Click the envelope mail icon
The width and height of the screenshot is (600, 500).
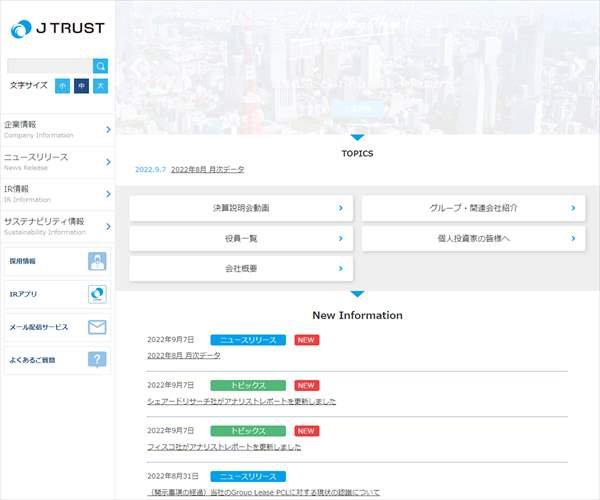97,327
